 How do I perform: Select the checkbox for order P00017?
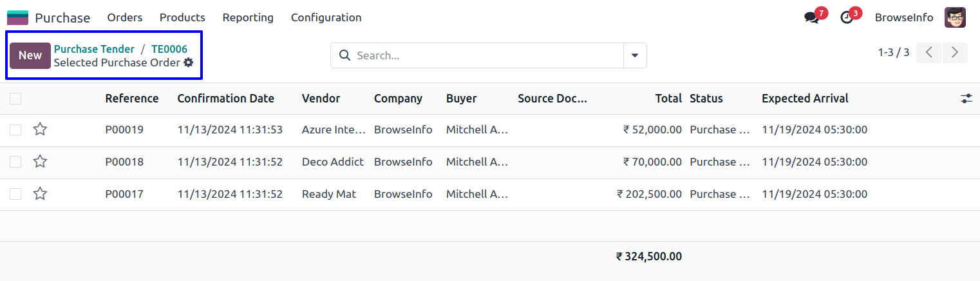click(15, 194)
